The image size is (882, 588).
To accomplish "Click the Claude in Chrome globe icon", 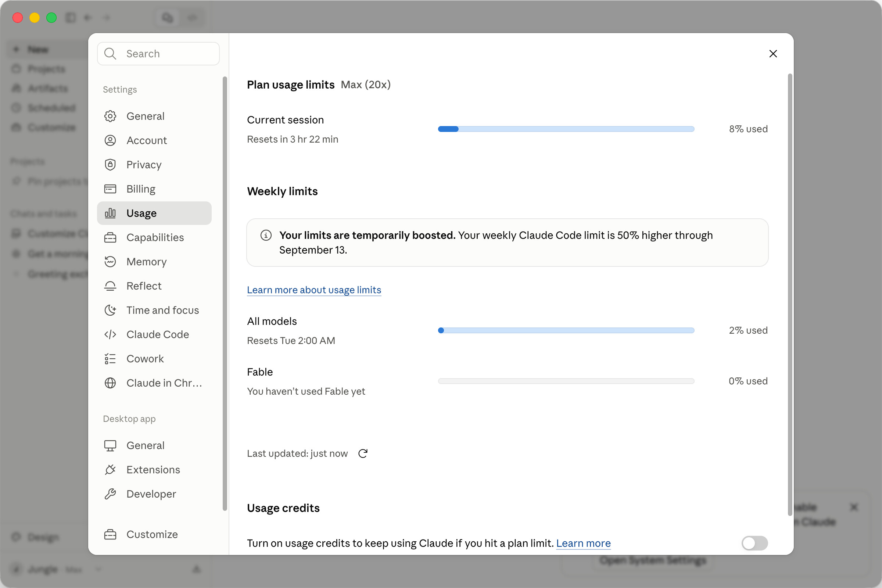I will tap(110, 383).
